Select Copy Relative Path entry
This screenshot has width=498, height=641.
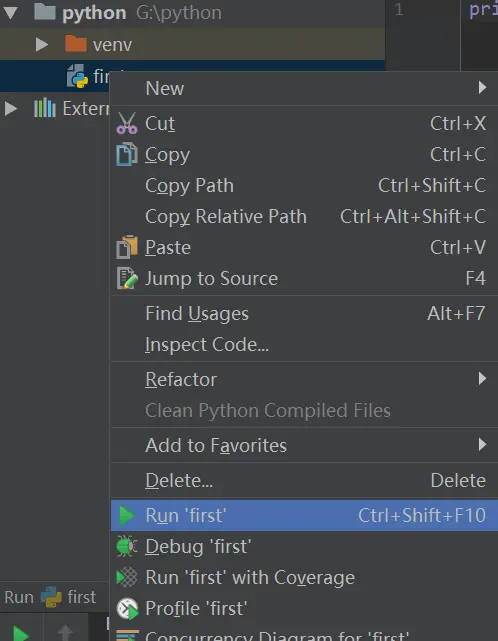(x=304, y=216)
